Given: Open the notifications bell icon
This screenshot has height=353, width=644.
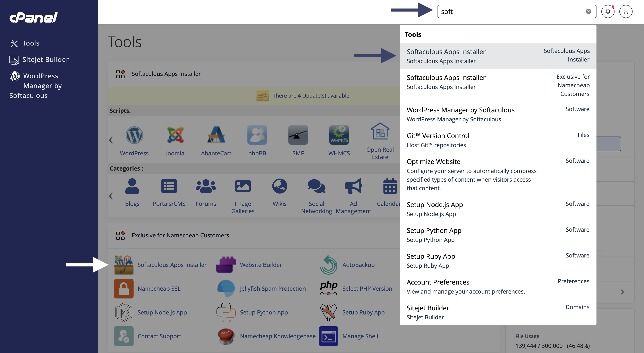Looking at the screenshot, I should point(608,11).
